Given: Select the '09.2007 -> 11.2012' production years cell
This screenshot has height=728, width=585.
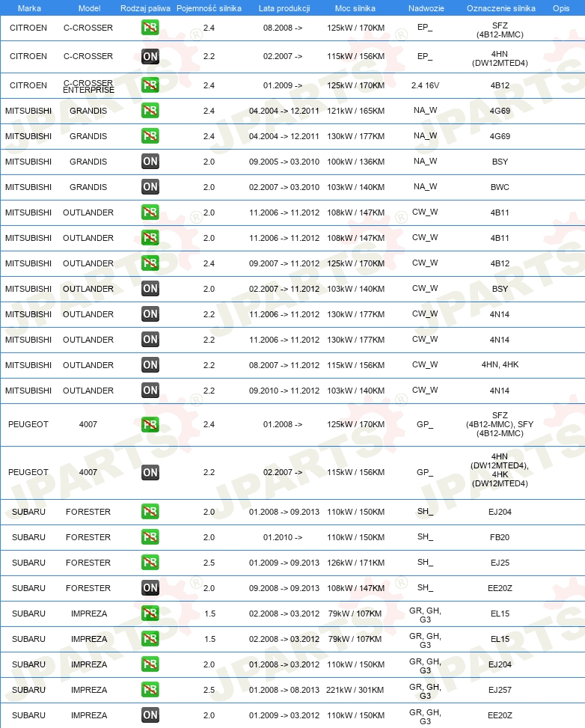Looking at the screenshot, I should (284, 263).
